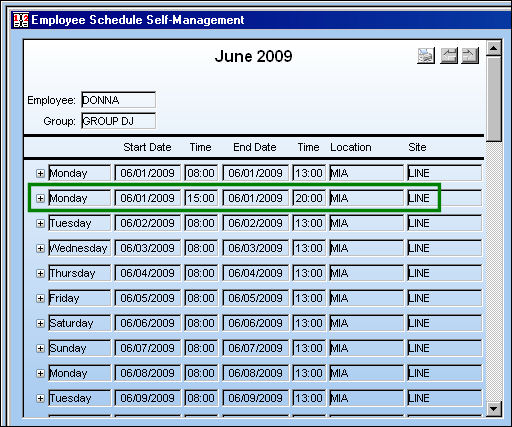Click the Wednesday day name field
The height and width of the screenshot is (427, 512).
pyautogui.click(x=79, y=248)
